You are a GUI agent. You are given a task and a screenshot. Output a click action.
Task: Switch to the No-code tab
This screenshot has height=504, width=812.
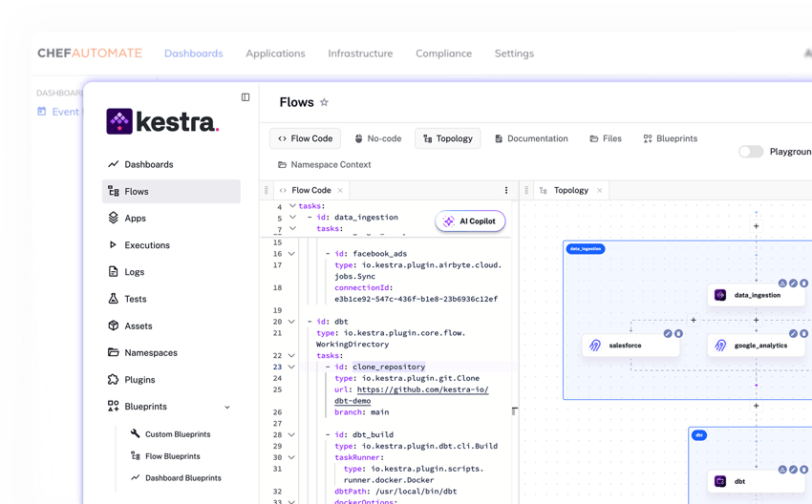point(377,138)
